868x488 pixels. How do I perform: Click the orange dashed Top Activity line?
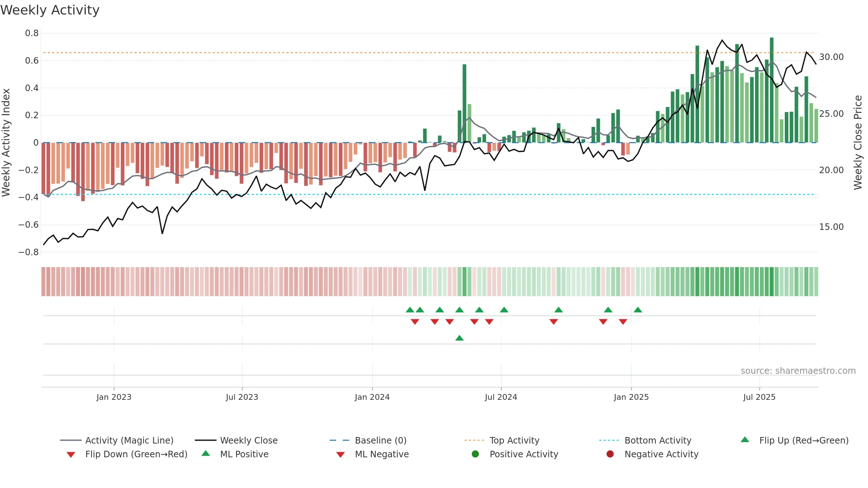click(x=429, y=53)
